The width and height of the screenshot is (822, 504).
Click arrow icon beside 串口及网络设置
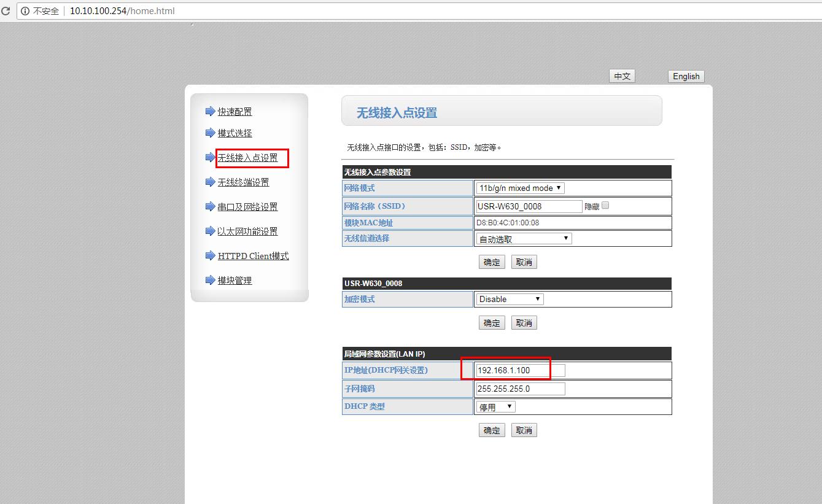(210, 206)
